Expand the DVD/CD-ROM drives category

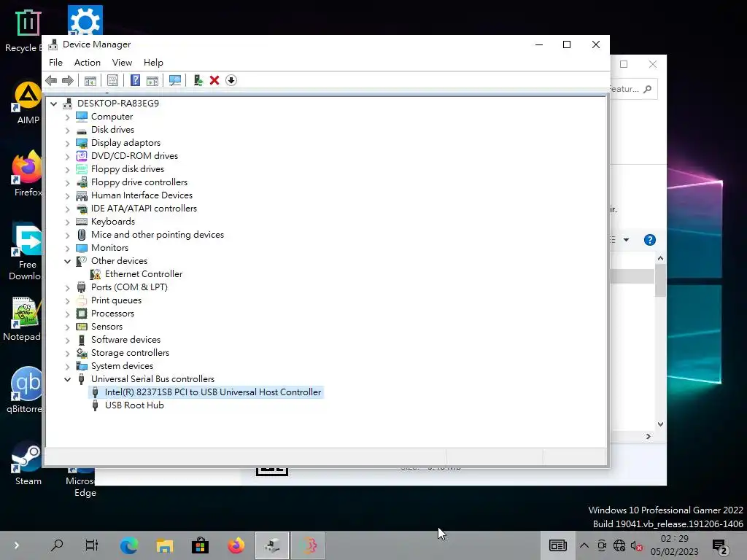click(67, 156)
